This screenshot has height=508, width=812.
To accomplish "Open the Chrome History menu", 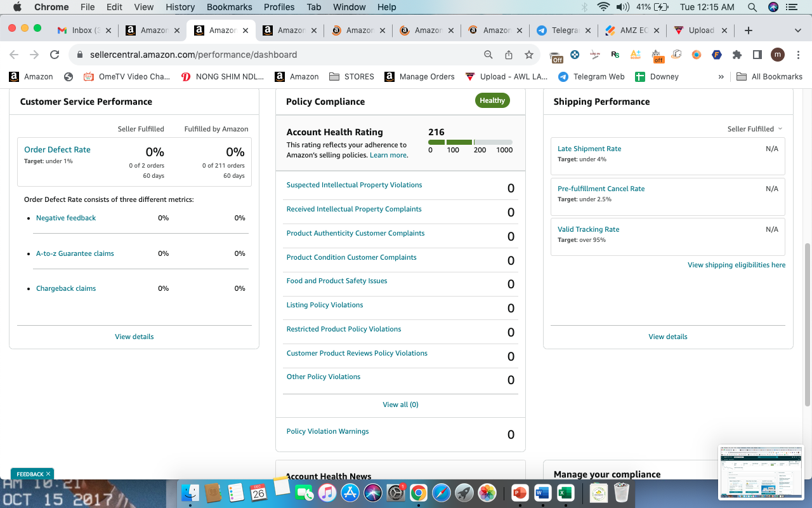I will pyautogui.click(x=180, y=7).
